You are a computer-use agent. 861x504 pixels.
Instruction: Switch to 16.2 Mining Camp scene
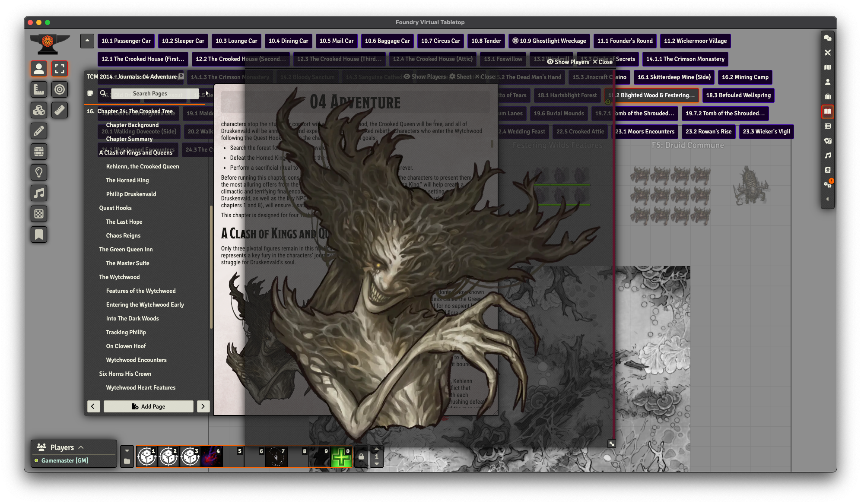click(x=745, y=77)
